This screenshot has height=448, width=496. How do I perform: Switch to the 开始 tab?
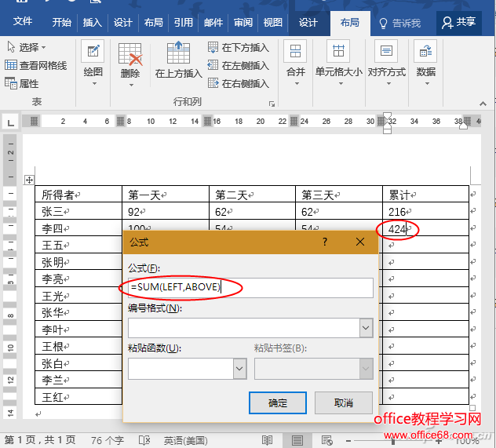pos(62,22)
